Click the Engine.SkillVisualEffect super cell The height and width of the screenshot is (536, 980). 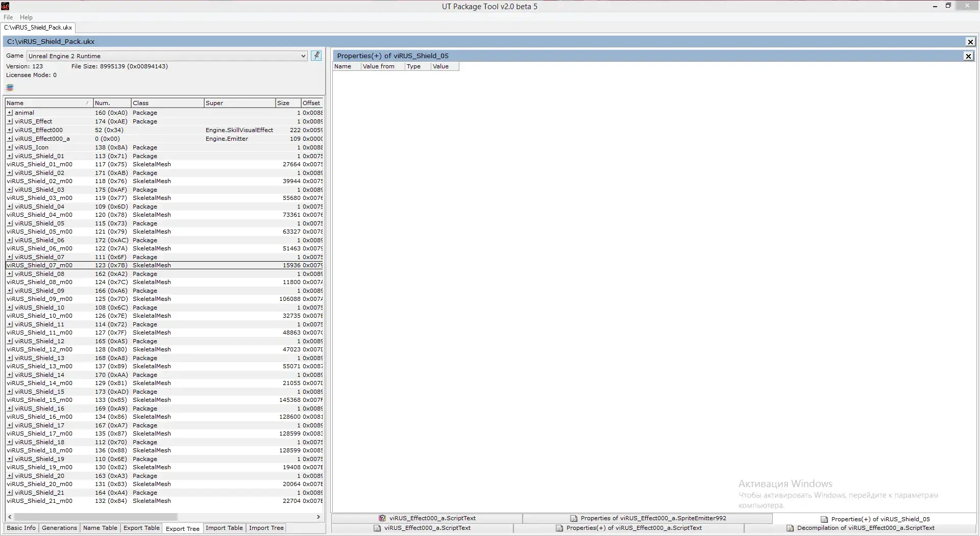pyautogui.click(x=239, y=130)
